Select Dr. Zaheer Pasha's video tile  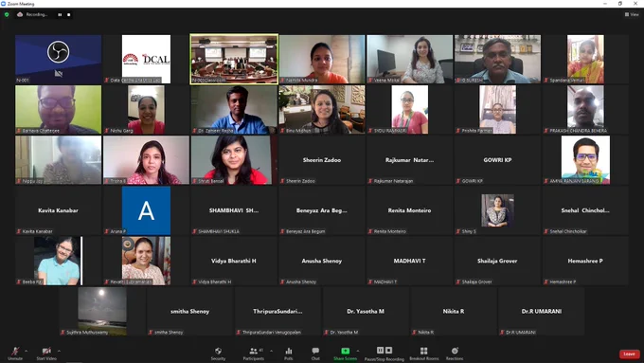tap(234, 109)
